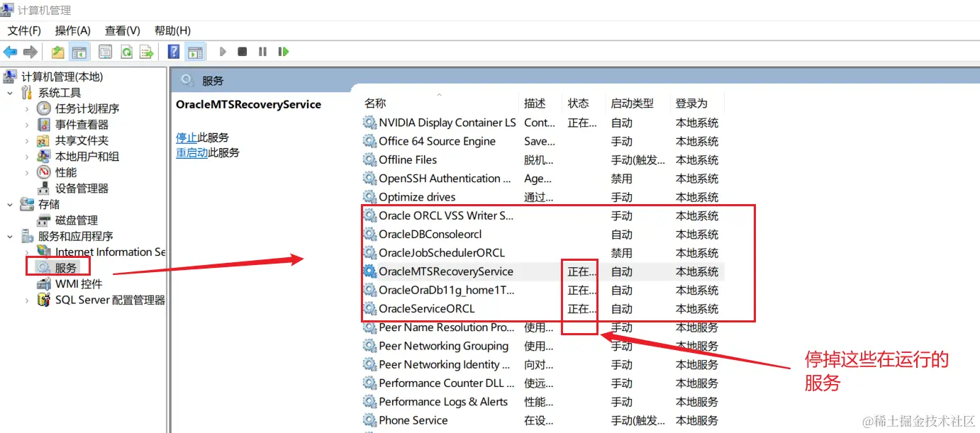Select Peer Name Resolution Pro... service

coord(447,327)
